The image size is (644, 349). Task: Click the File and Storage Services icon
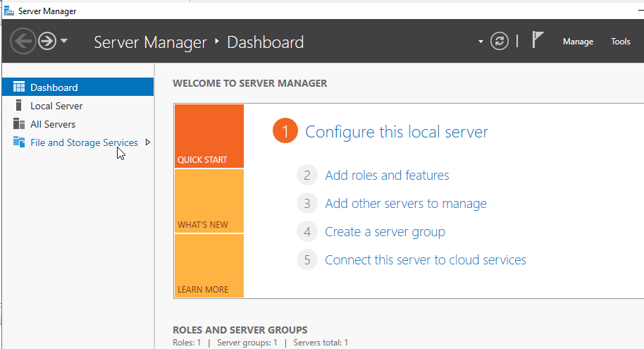click(x=19, y=142)
